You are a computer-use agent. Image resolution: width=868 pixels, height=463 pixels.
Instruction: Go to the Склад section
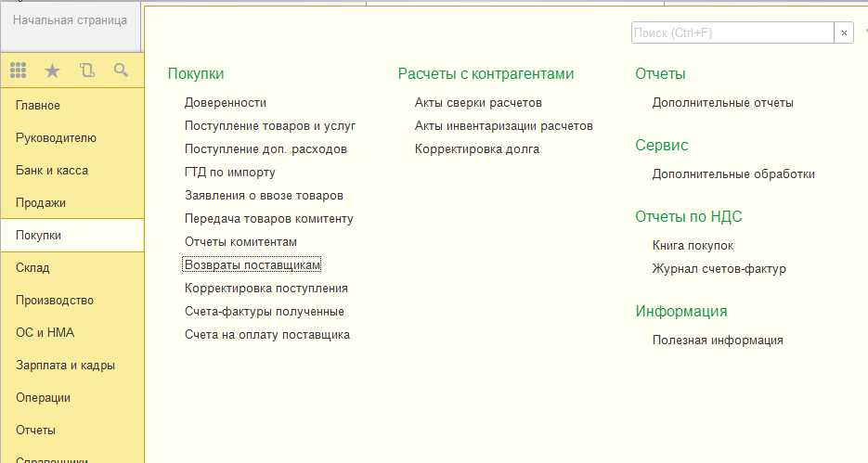[x=32, y=268]
